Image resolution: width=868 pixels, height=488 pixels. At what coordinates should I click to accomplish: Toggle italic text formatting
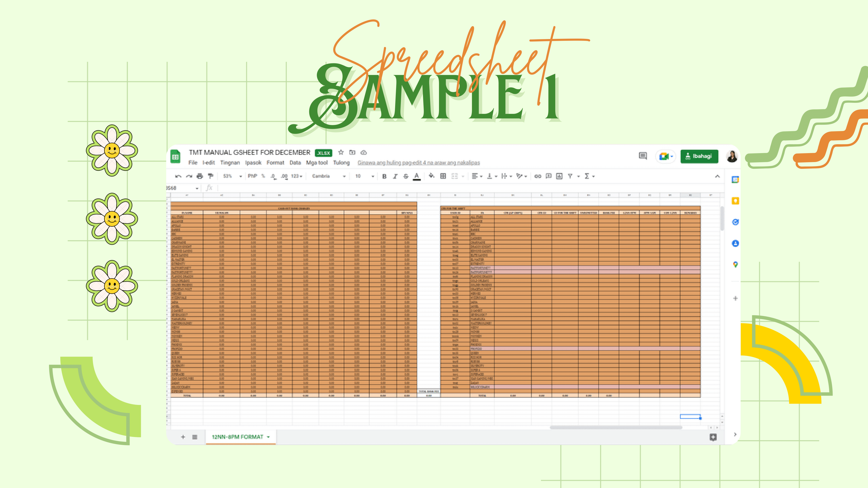pos(395,176)
